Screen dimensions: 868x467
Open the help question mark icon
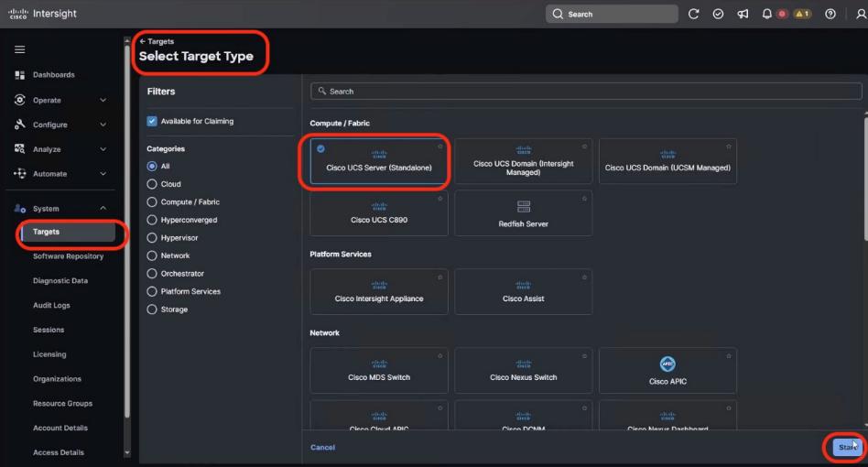(830, 14)
